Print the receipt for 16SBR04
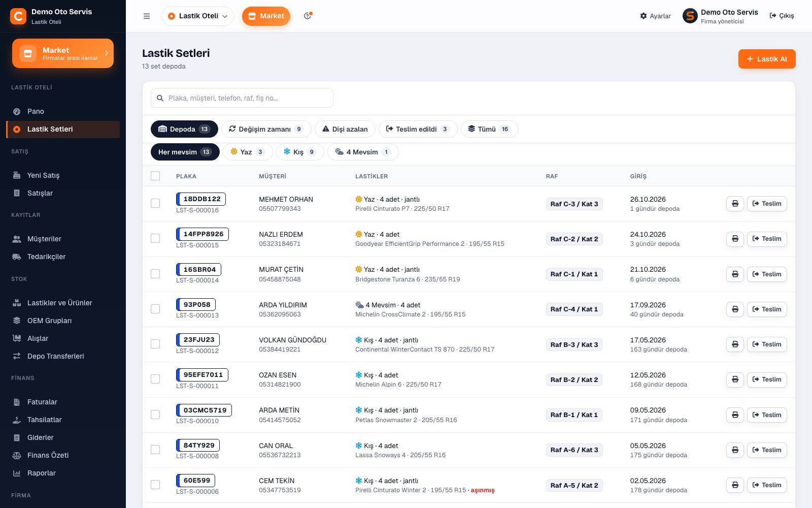The height and width of the screenshot is (508, 812). (x=735, y=274)
